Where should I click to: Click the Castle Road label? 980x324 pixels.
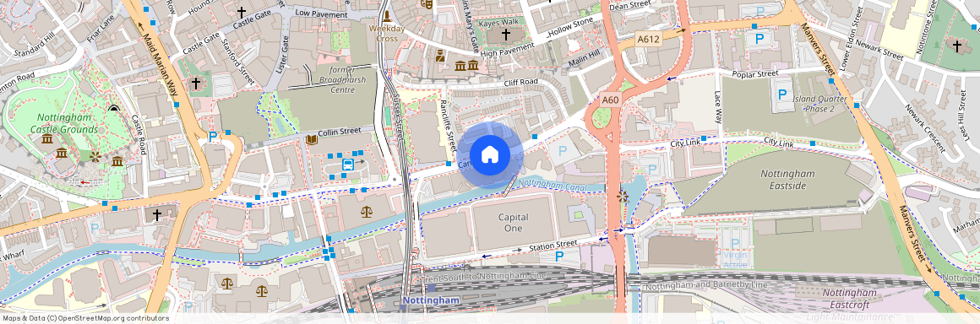[x=138, y=134]
